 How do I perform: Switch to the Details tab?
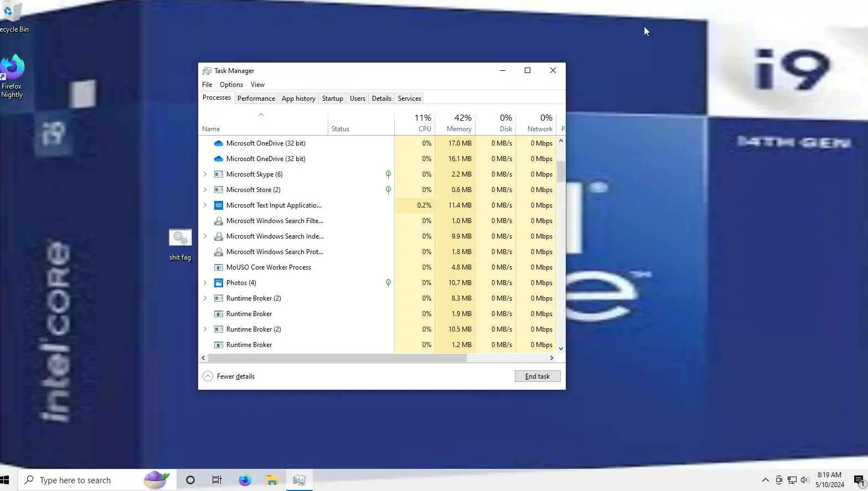(381, 99)
